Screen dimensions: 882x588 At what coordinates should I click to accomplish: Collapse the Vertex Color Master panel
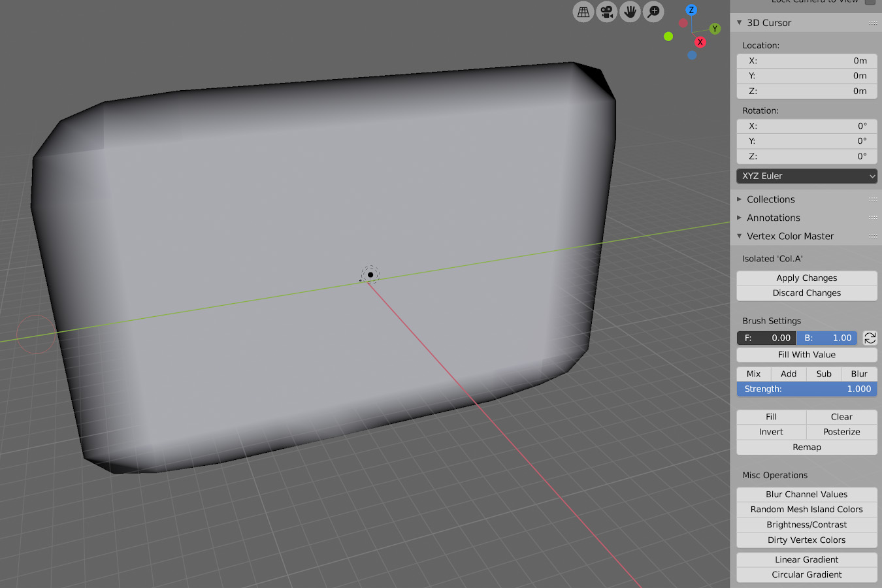coord(790,236)
